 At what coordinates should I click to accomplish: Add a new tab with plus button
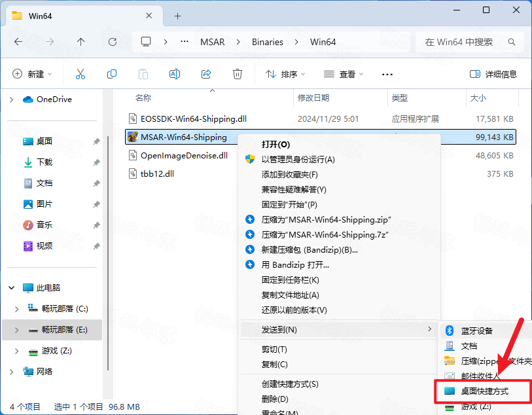pos(177,16)
